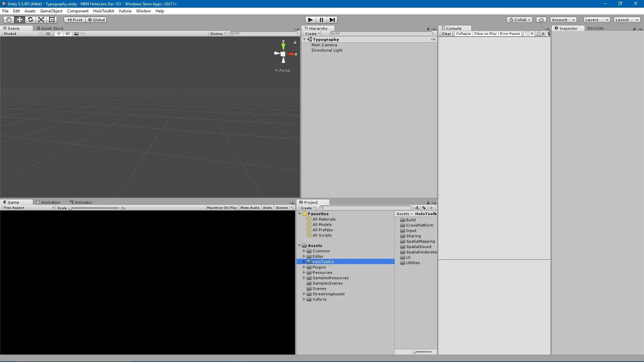This screenshot has height=362, width=644.
Task: Collapse the Favorites section
Action: [300, 214]
